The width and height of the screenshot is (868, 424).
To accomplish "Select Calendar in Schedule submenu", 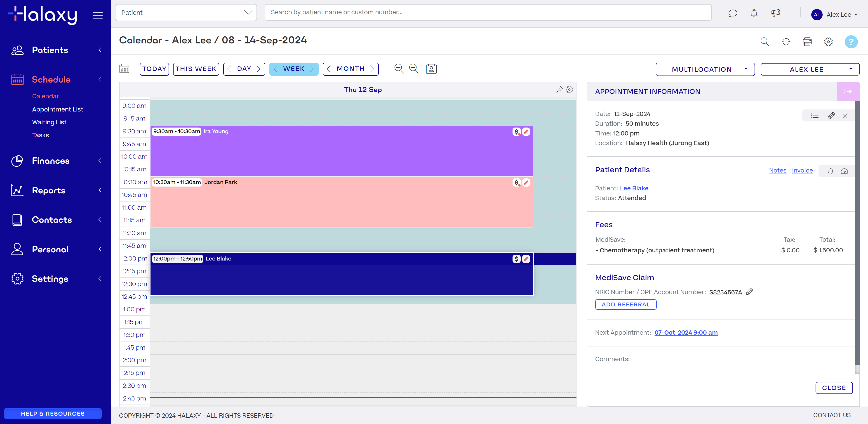I will click(45, 96).
